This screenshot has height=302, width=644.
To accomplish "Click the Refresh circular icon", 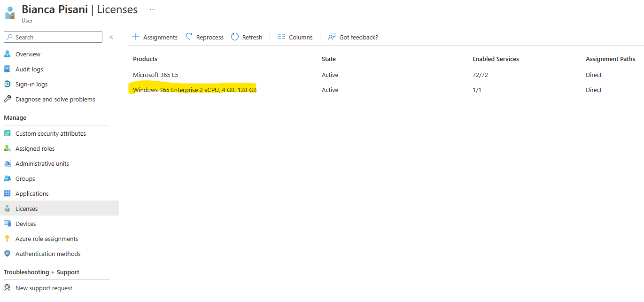I will 235,37.
